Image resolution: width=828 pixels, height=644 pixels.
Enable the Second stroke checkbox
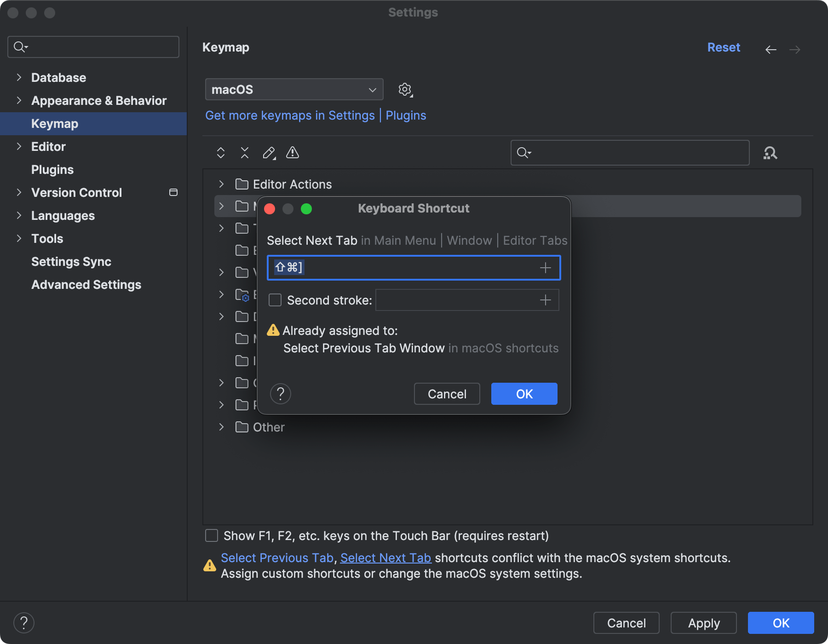[x=275, y=300]
